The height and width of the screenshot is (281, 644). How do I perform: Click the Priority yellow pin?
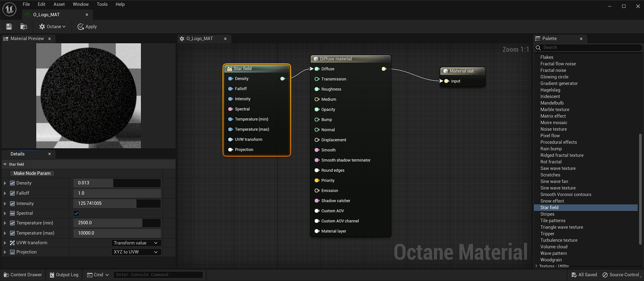coord(317,180)
